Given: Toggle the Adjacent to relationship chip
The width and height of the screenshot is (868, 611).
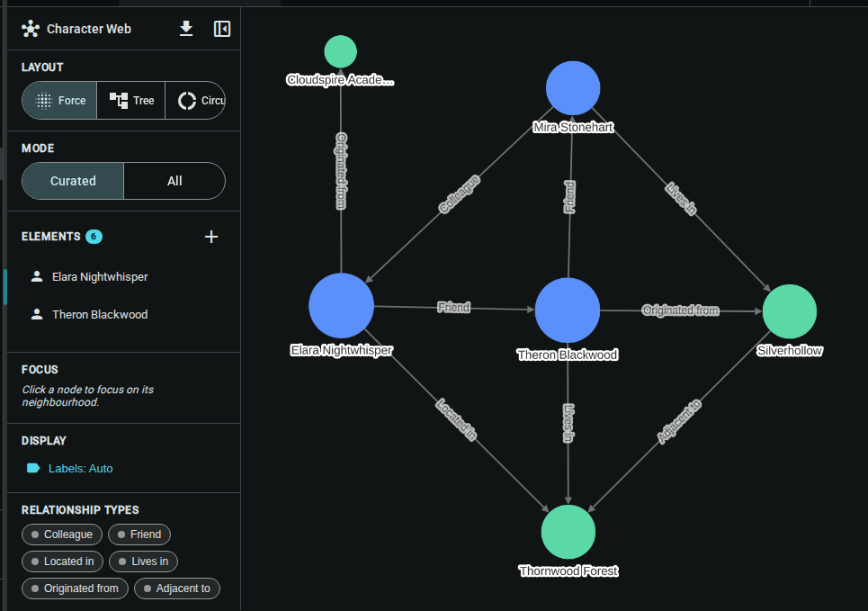Looking at the screenshot, I should (177, 589).
